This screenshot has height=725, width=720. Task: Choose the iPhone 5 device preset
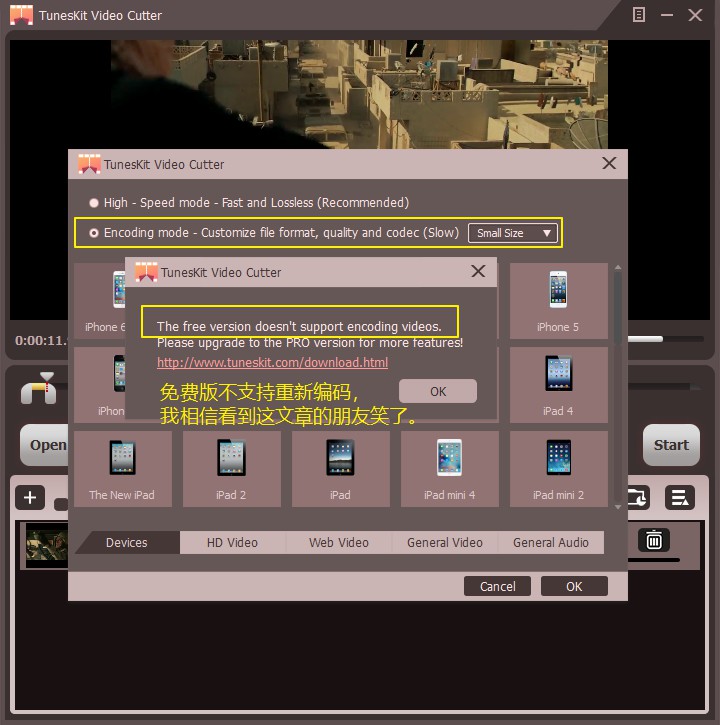558,301
